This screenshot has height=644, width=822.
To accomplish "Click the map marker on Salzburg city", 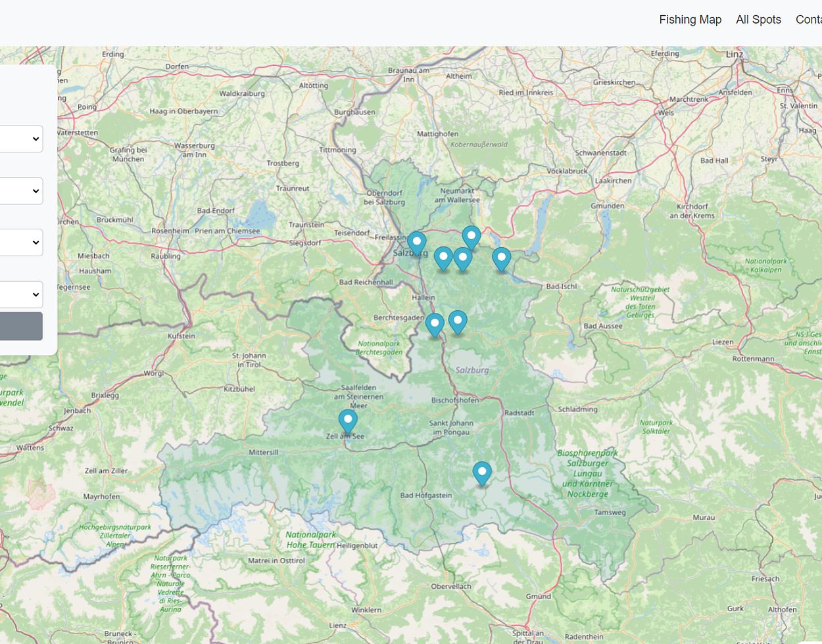I will [416, 243].
